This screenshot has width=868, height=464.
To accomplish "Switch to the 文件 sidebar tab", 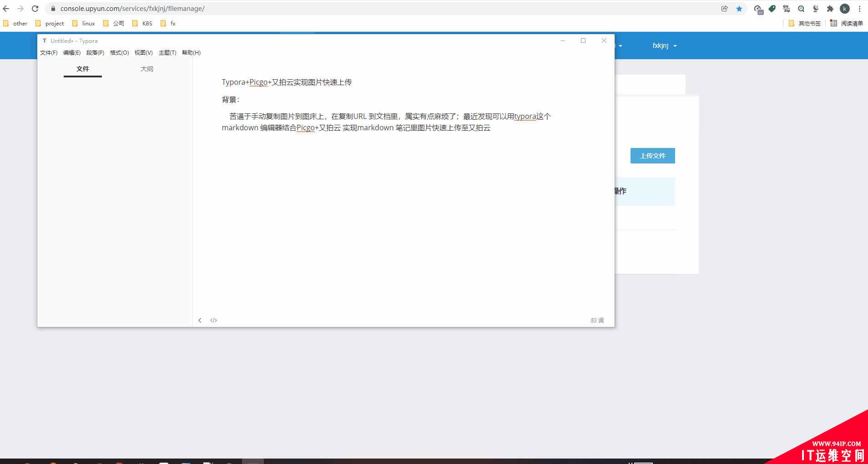I will tap(83, 69).
